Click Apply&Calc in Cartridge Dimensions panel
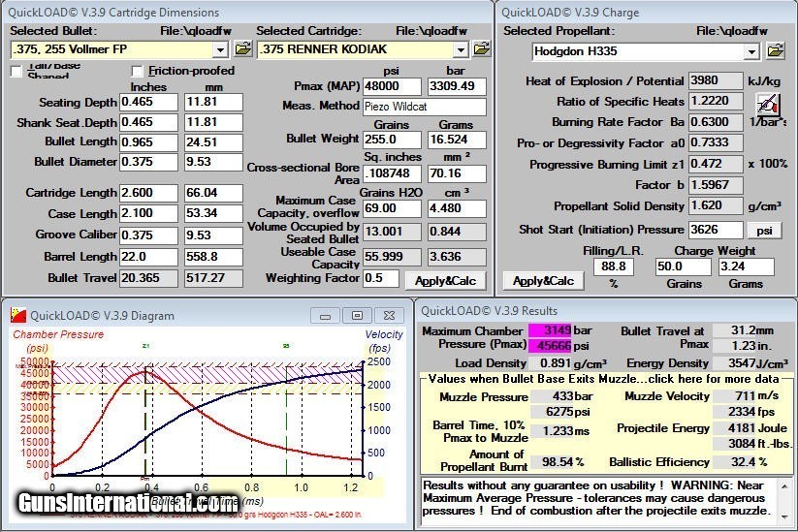 point(445,280)
